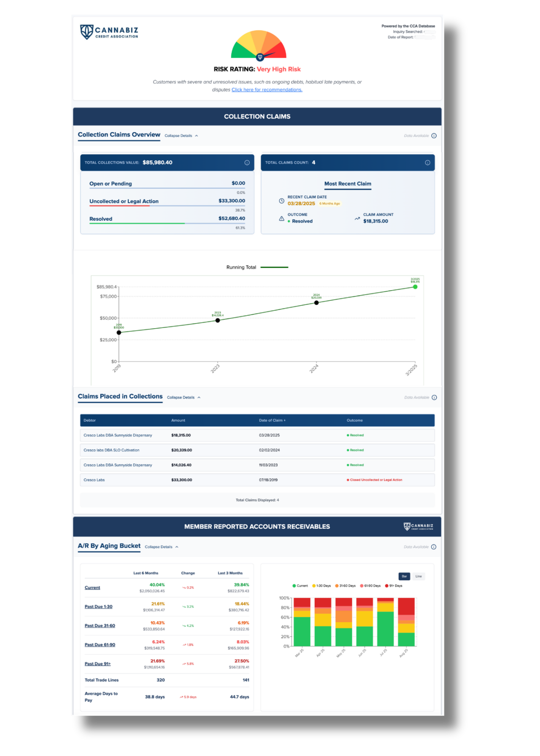Click info icon in Total Claims Count header
The height and width of the screenshot is (756, 540).
tap(427, 163)
